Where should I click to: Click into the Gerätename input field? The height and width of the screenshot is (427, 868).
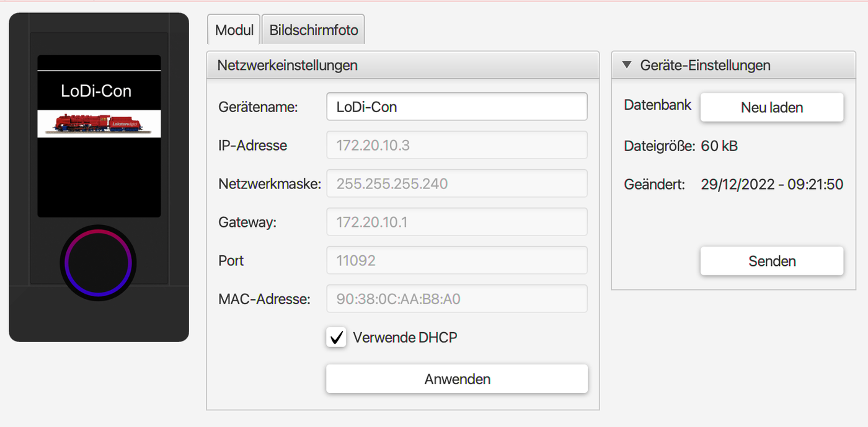click(x=457, y=107)
